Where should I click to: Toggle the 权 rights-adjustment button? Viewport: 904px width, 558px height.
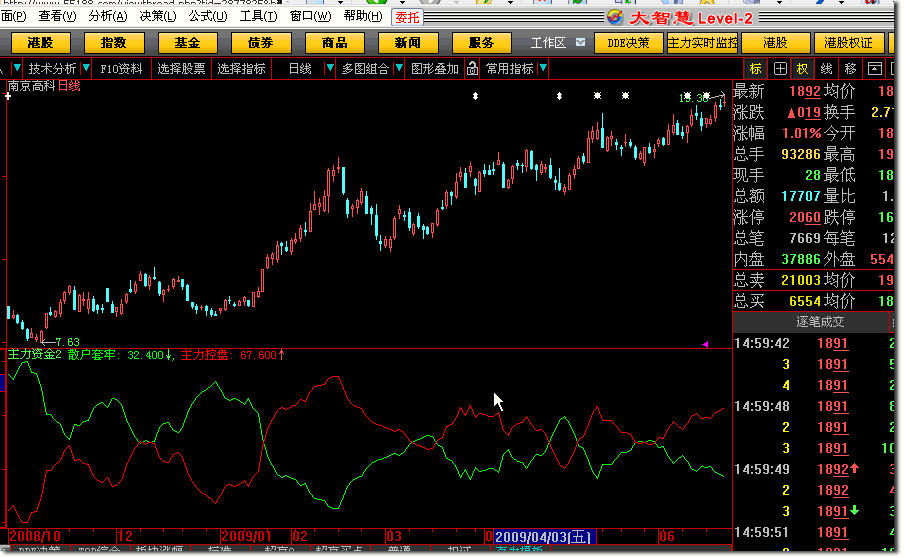point(803,69)
